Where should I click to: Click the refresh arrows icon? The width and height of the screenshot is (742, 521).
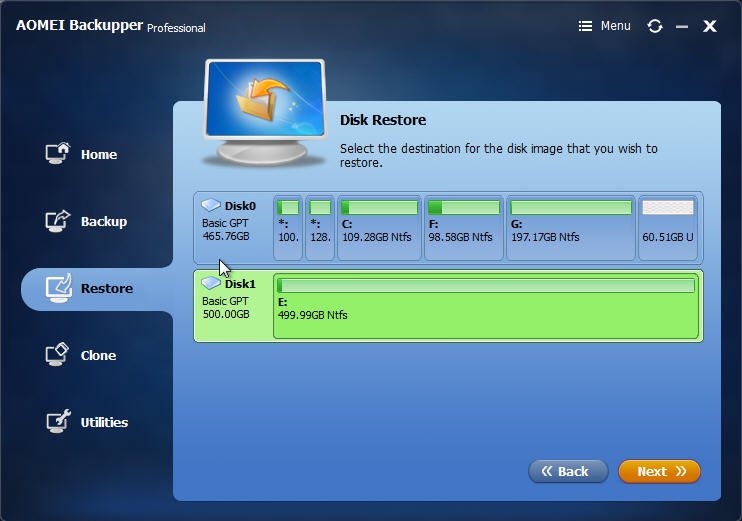(655, 26)
